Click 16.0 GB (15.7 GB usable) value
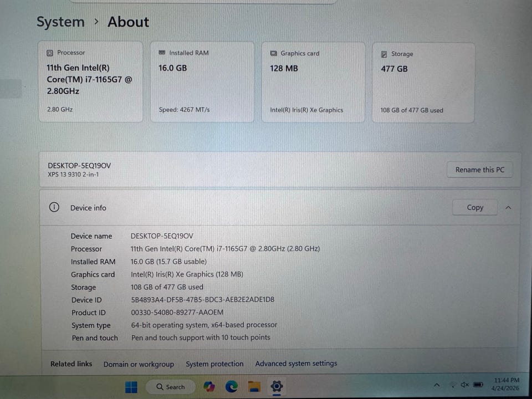532x399 pixels. pos(168,262)
